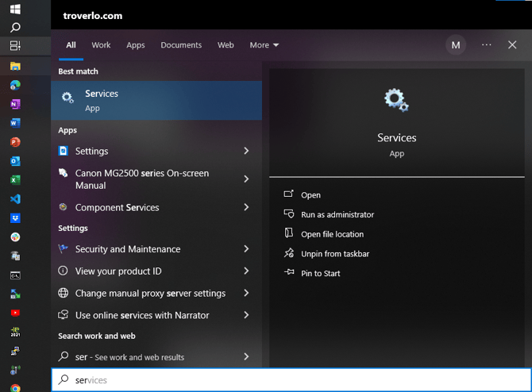The width and height of the screenshot is (532, 392).
Task: Open Task View from the taskbar
Action: click(x=15, y=45)
